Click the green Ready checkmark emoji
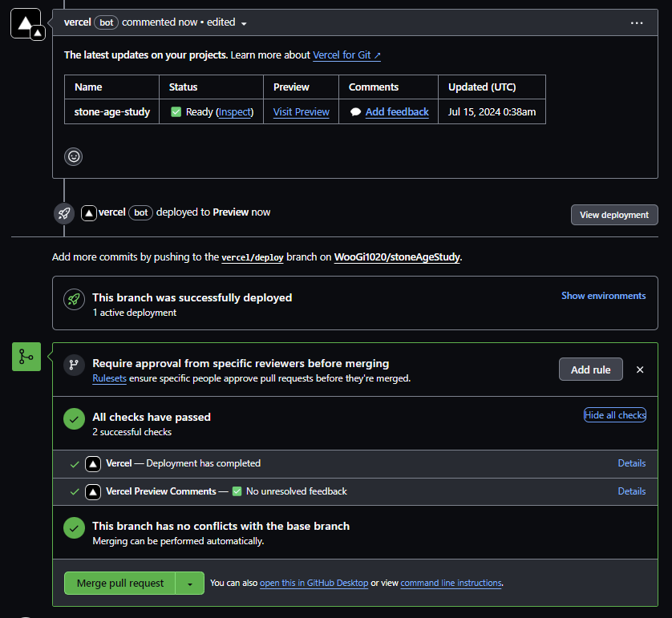This screenshot has height=618, width=672. 176,112
